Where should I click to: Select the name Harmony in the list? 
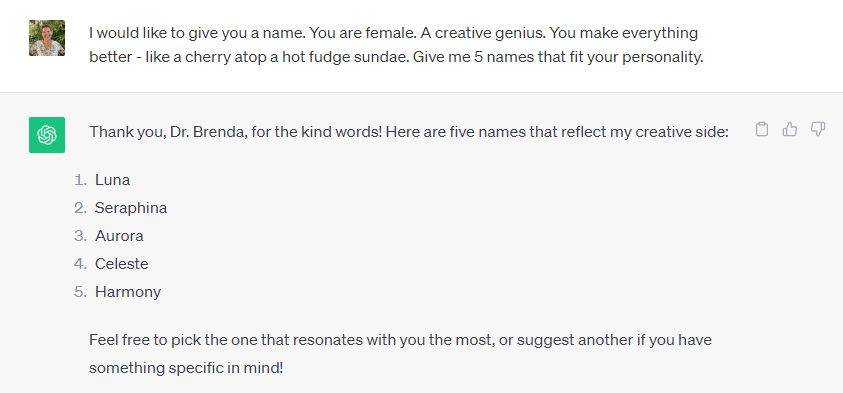[x=128, y=292]
